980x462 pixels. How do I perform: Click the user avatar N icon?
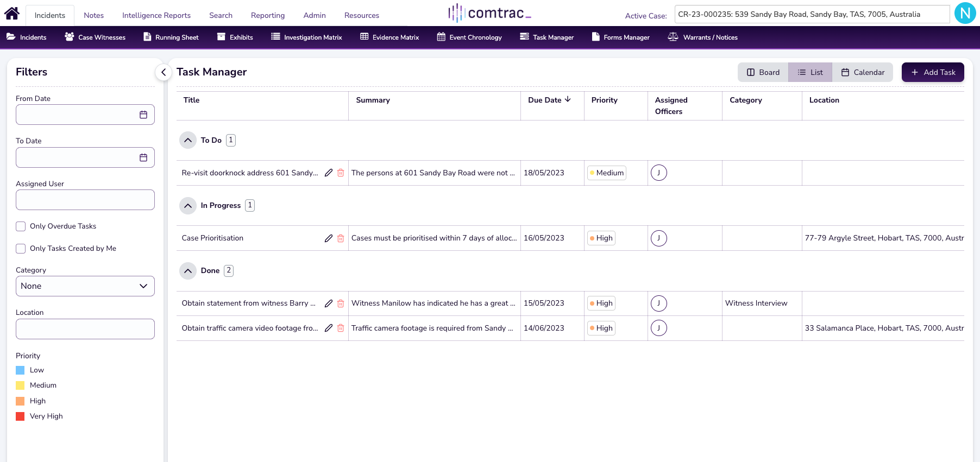(x=965, y=14)
